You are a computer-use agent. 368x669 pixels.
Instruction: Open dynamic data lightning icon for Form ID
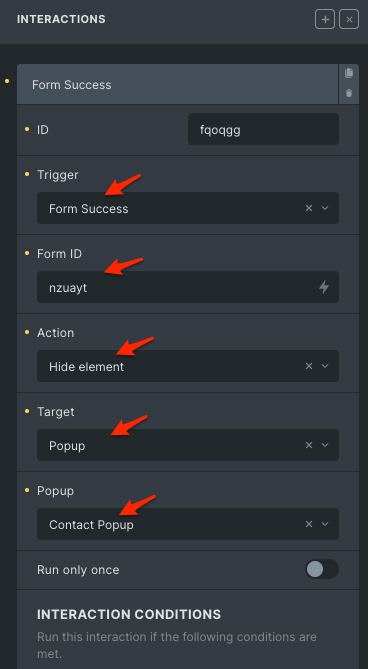pyautogui.click(x=324, y=287)
